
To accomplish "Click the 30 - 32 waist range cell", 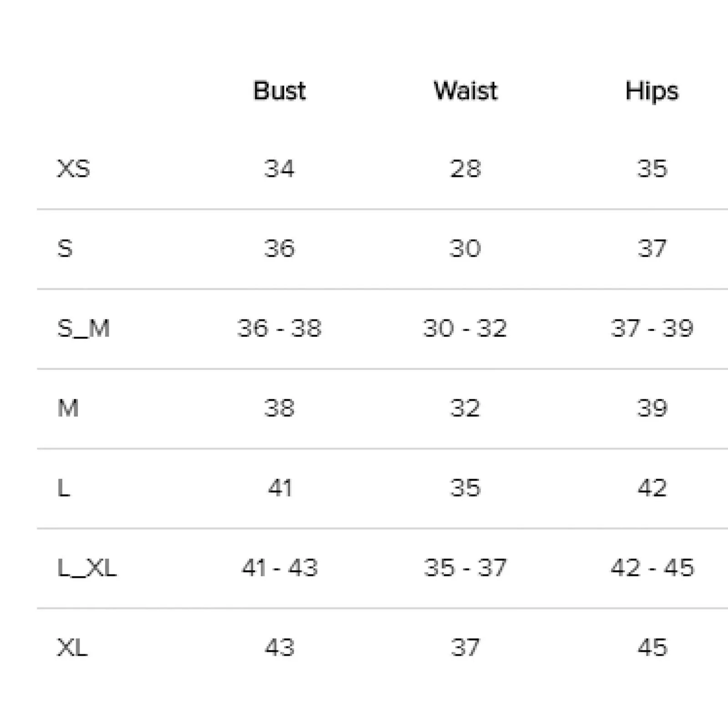I will pyautogui.click(x=465, y=329).
